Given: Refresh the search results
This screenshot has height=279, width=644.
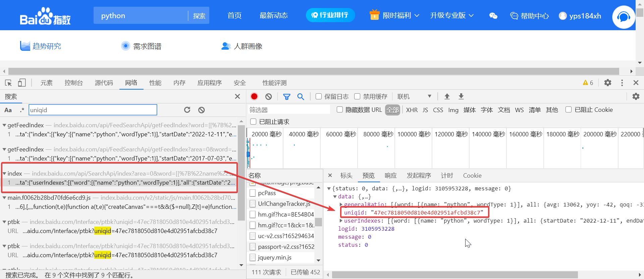Looking at the screenshot, I should tap(187, 110).
